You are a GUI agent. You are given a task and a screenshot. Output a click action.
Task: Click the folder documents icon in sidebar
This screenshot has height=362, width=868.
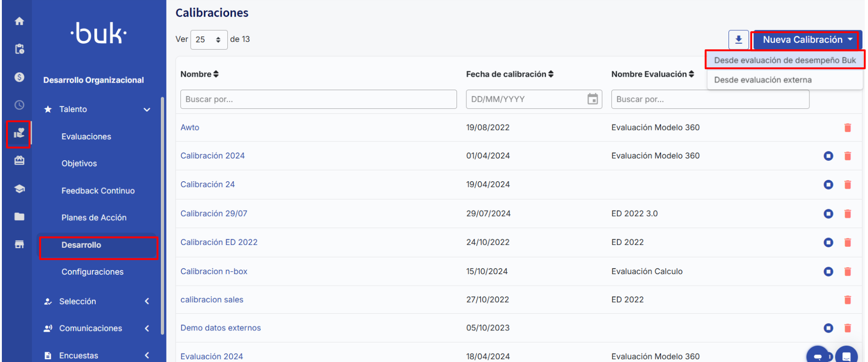(x=19, y=217)
